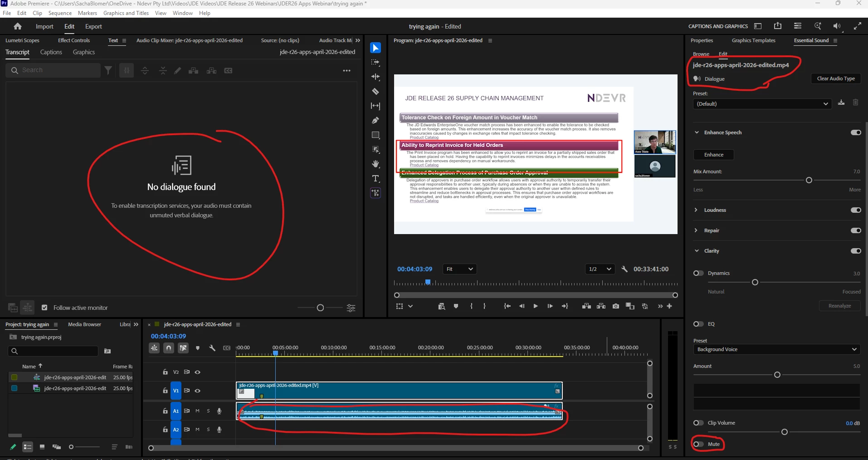Collapse the Enhance Speech section

(697, 132)
